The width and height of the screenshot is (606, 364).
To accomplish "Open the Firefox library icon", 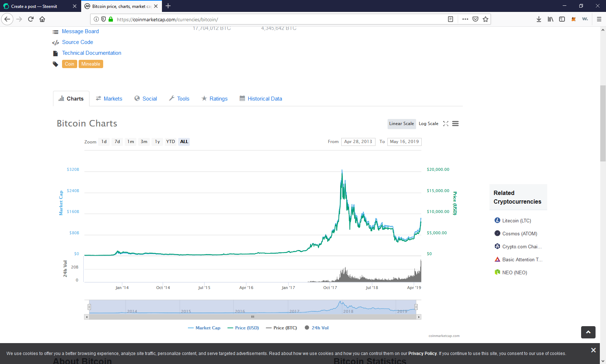I will (x=550, y=19).
